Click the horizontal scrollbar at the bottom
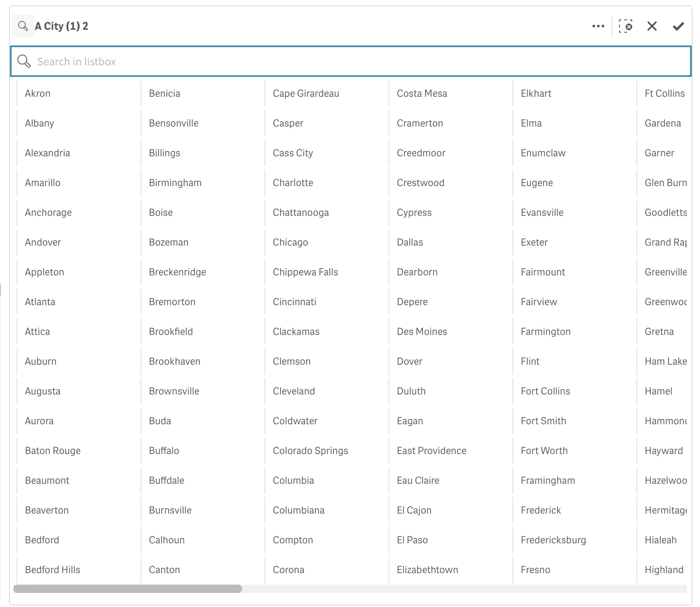 128,589
